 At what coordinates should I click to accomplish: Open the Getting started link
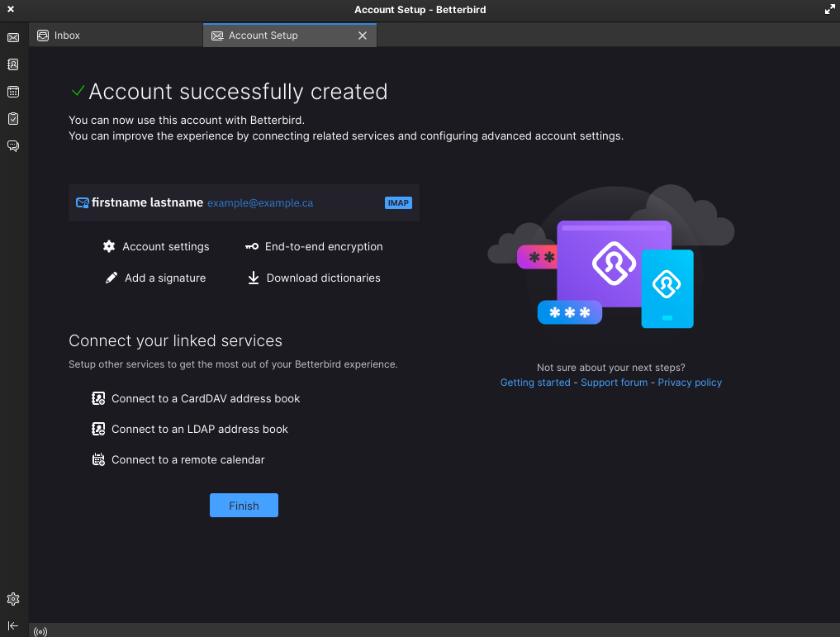(535, 382)
